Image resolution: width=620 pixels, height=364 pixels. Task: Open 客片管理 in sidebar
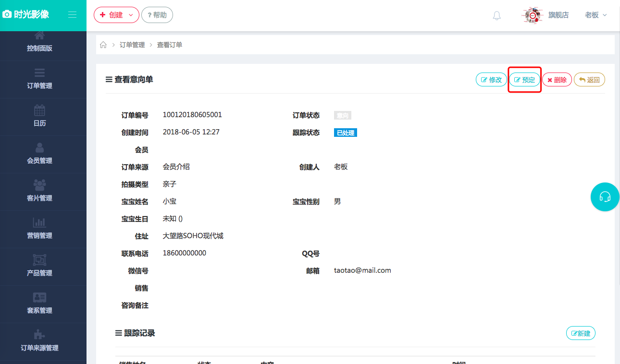click(x=39, y=191)
